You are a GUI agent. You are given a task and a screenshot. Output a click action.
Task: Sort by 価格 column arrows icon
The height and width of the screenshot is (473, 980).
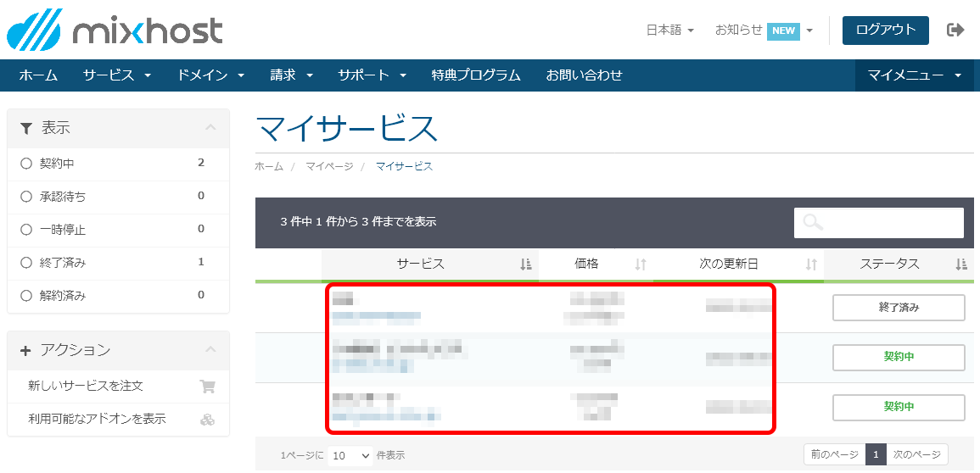(x=641, y=264)
